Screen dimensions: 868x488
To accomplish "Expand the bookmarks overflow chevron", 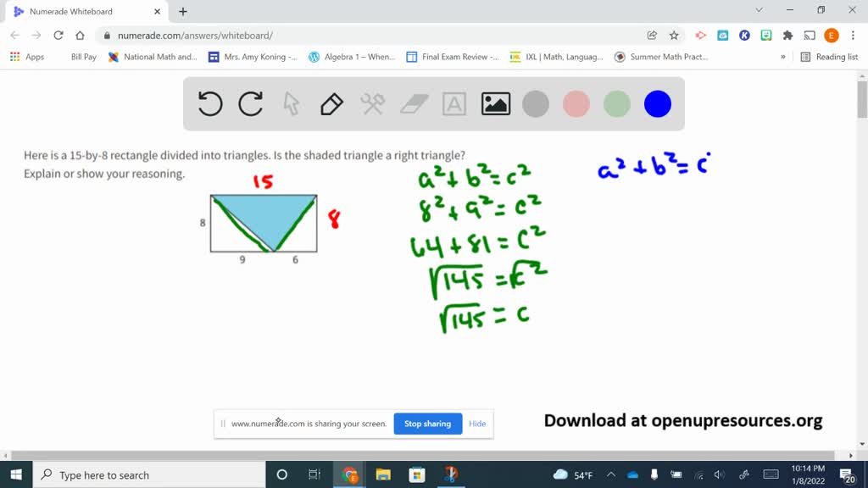I will point(783,57).
